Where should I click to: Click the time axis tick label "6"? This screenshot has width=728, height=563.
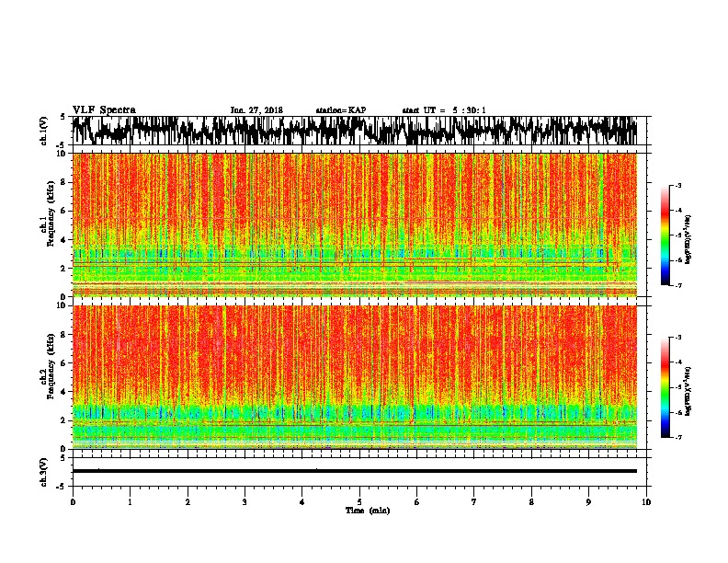click(x=417, y=502)
